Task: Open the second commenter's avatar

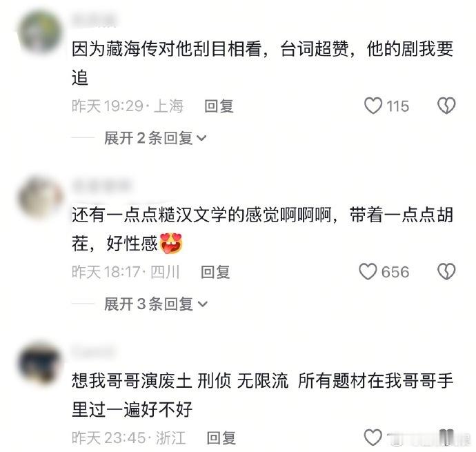Action: coord(40,197)
